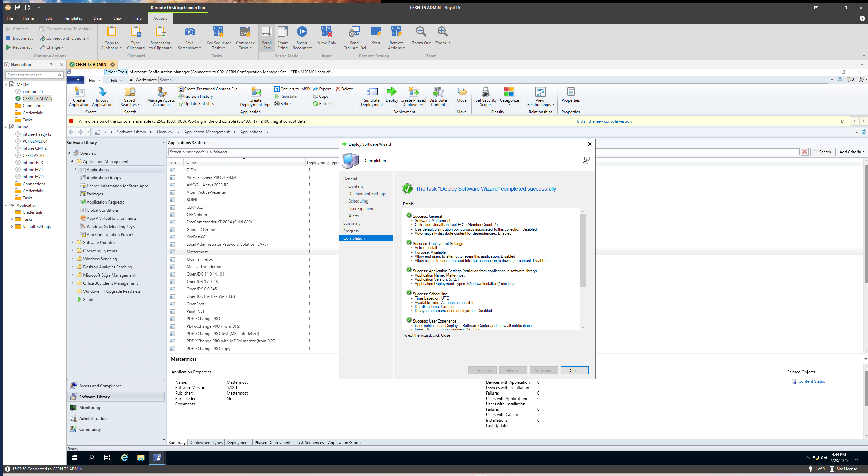Click Delete in the ribbon
This screenshot has width=868, height=476.
coord(344,89)
